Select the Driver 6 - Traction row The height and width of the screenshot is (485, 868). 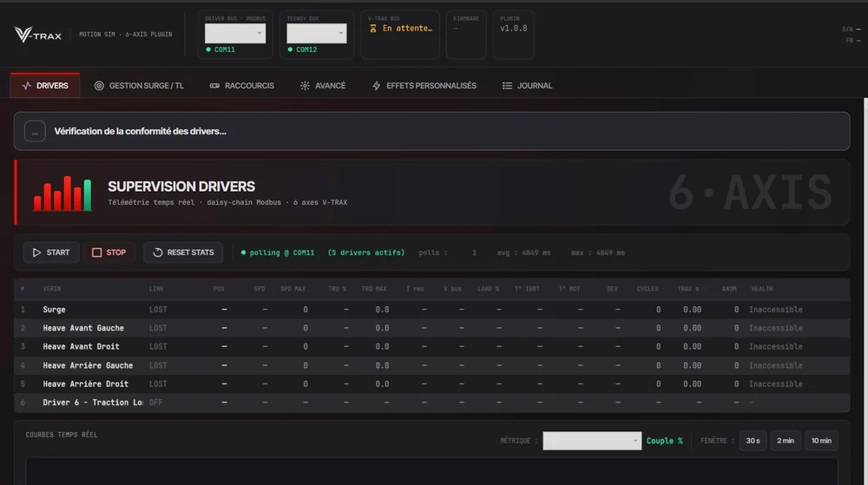point(431,403)
